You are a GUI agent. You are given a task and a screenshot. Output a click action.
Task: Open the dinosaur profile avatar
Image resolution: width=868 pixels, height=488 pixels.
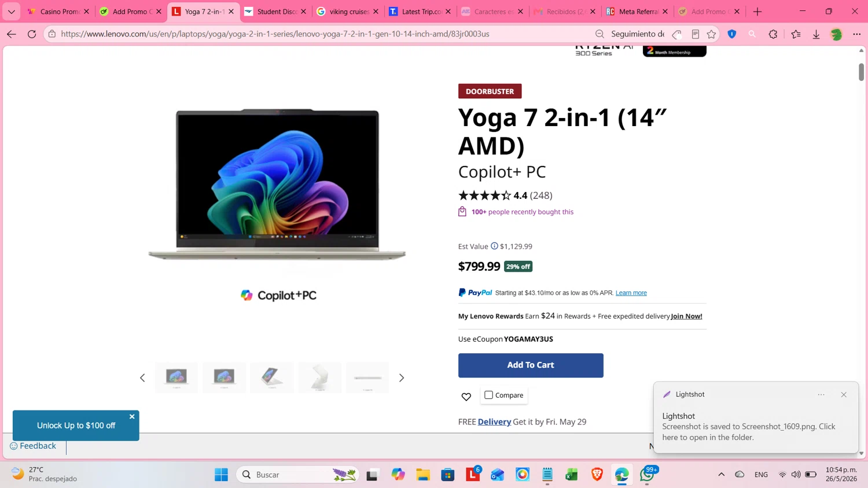(x=836, y=34)
